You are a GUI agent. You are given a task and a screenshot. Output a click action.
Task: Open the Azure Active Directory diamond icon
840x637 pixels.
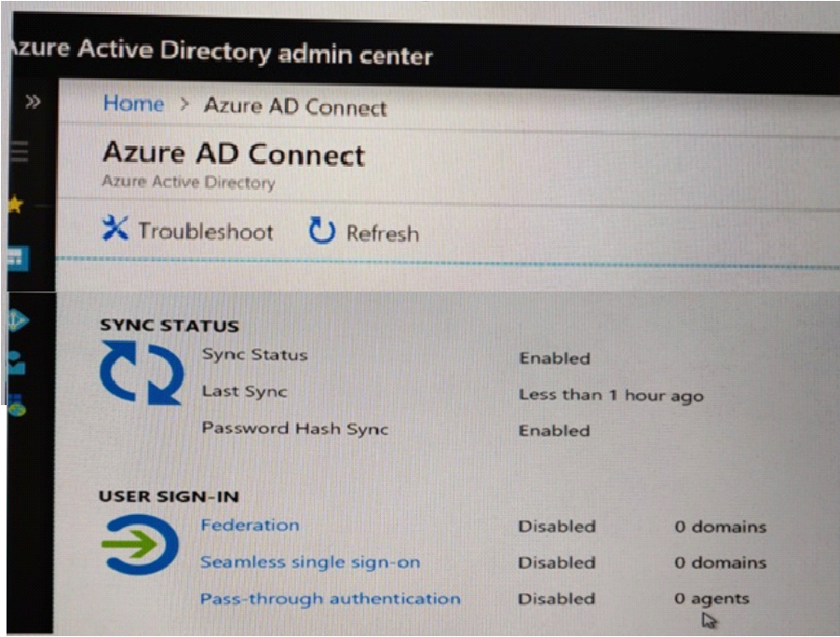tap(19, 320)
